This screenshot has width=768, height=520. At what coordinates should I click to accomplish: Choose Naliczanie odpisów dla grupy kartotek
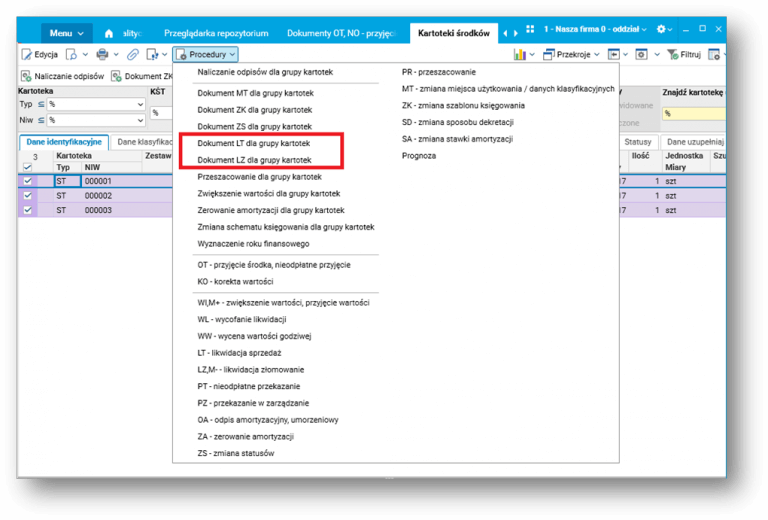pyautogui.click(x=265, y=72)
